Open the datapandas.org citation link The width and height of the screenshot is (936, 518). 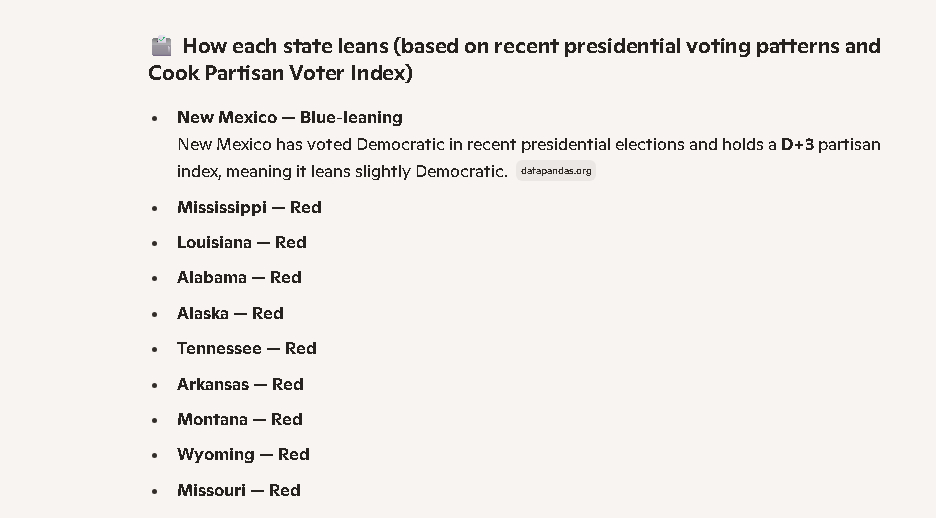point(556,171)
